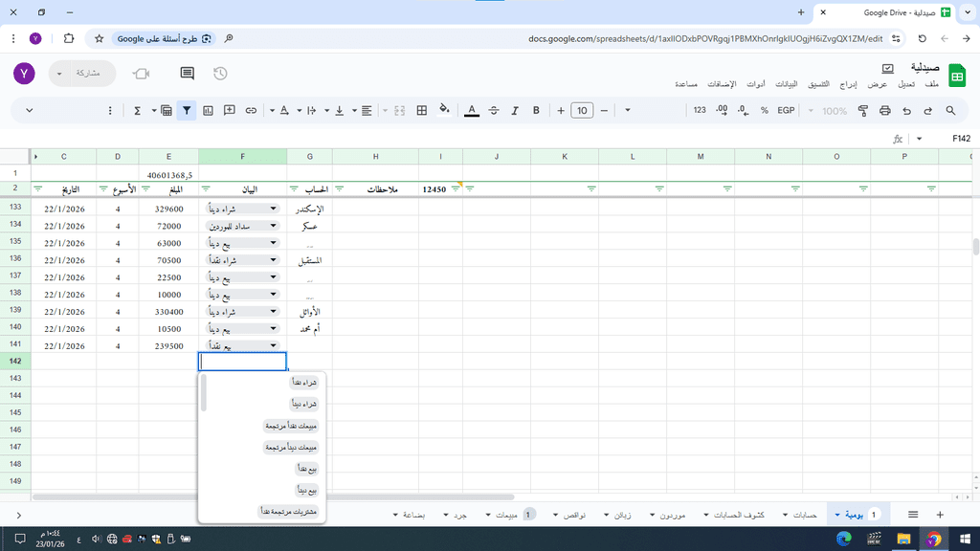
Task: Switch to the مبيعات sheet tab
Action: pyautogui.click(x=506, y=515)
